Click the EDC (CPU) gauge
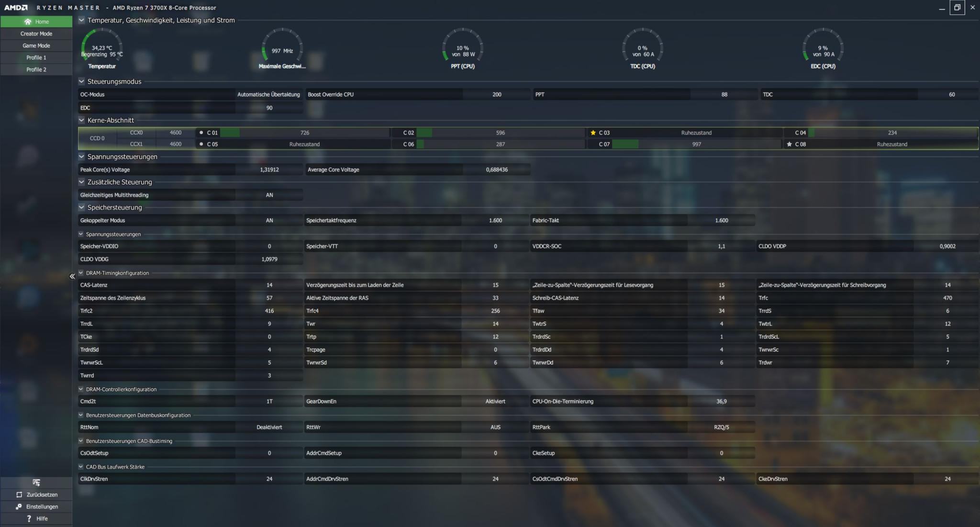This screenshot has height=527, width=980. pyautogui.click(x=823, y=48)
